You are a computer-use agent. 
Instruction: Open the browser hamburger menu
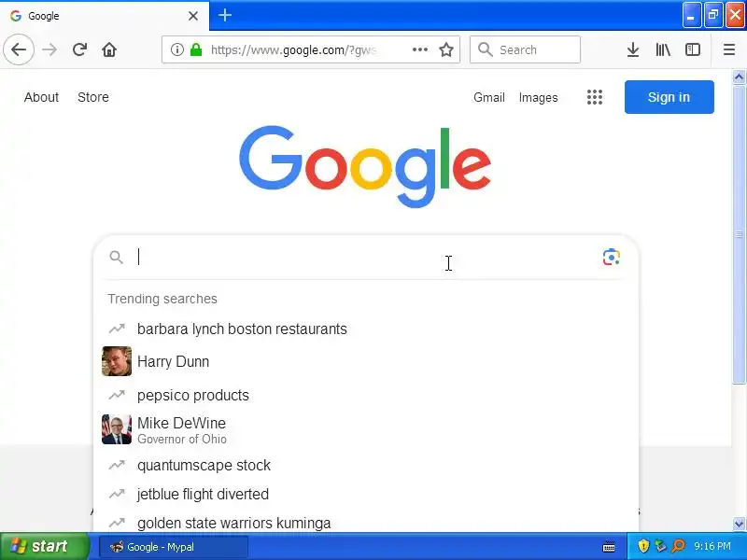[729, 49]
